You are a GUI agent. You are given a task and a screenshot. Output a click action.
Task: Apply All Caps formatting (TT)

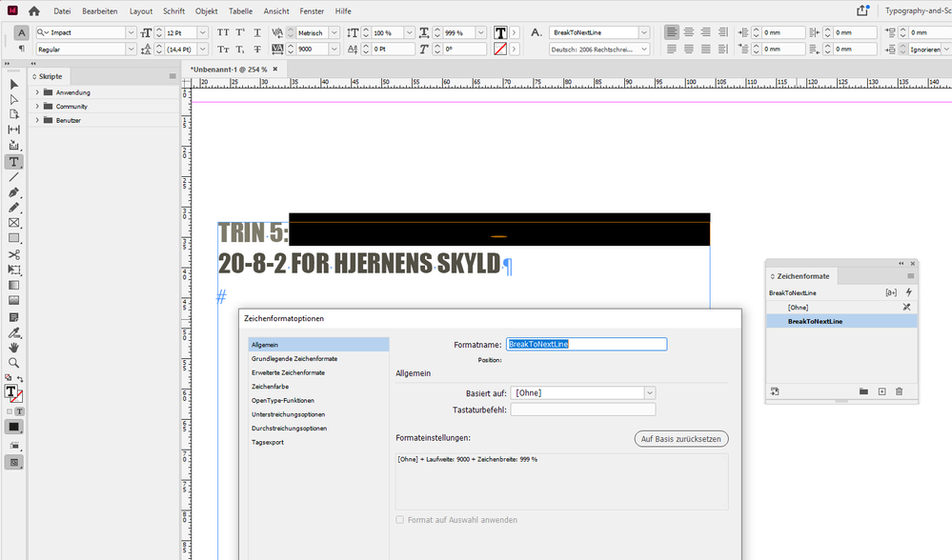(x=223, y=32)
